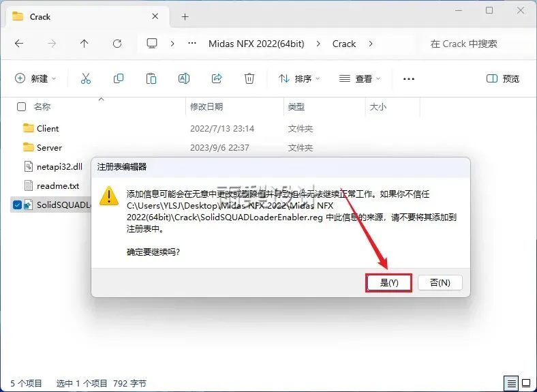Uncheck the SolidSQUAD file checkbox
537x392 pixels.
tap(17, 205)
